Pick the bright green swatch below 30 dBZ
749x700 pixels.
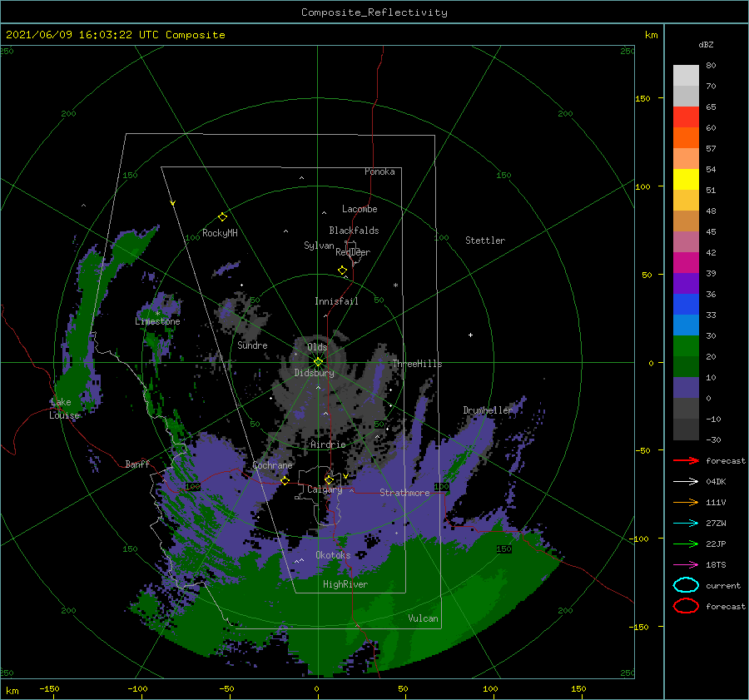point(686,346)
